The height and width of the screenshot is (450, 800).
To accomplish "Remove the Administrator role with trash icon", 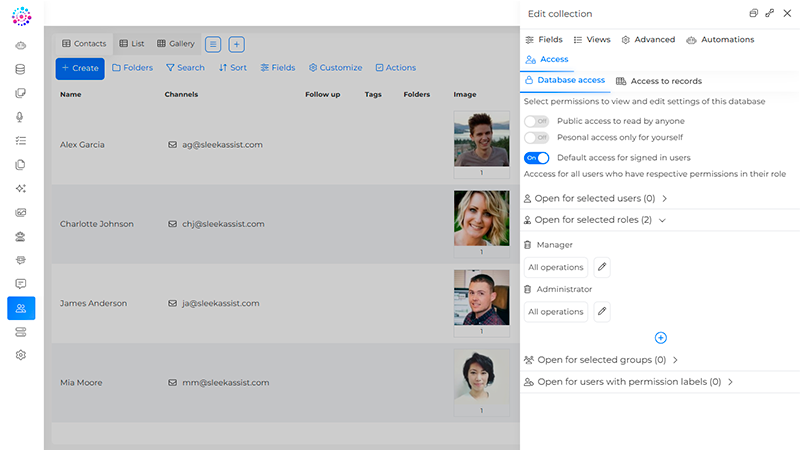I will [528, 290].
